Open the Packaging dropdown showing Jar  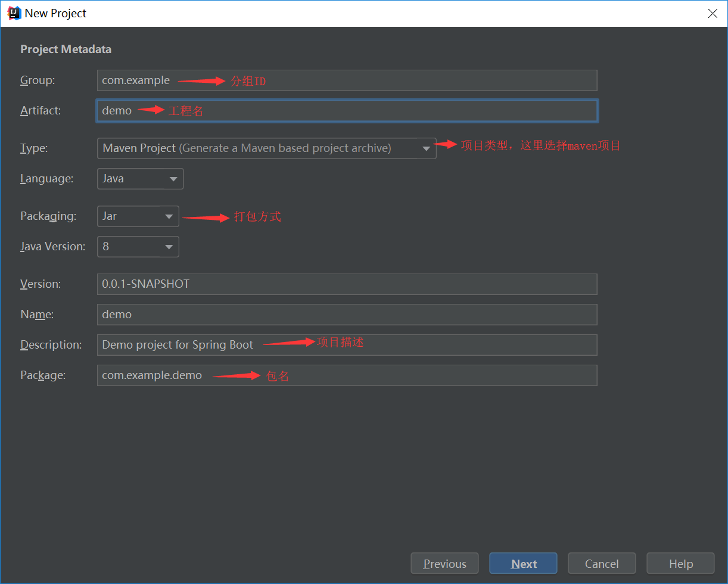point(138,216)
